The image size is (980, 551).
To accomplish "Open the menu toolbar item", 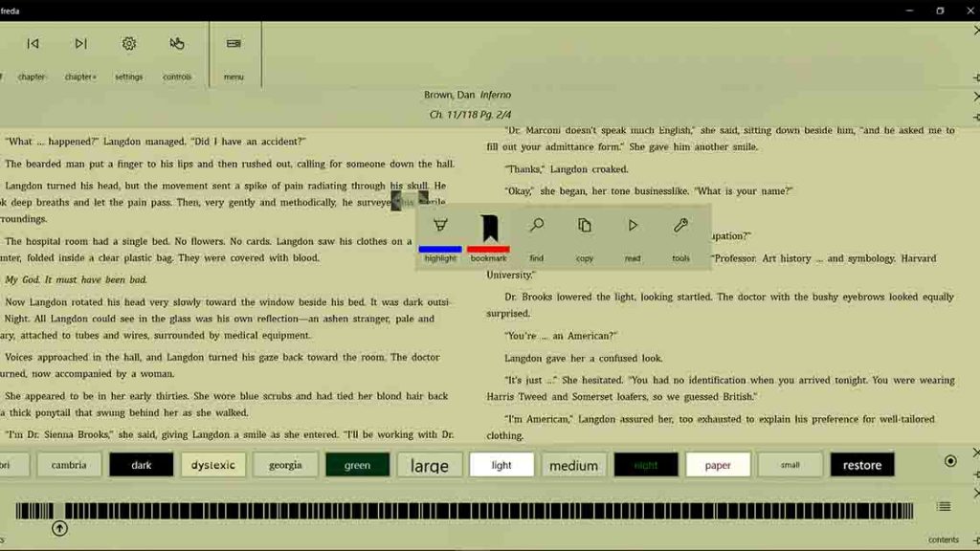I will (234, 44).
